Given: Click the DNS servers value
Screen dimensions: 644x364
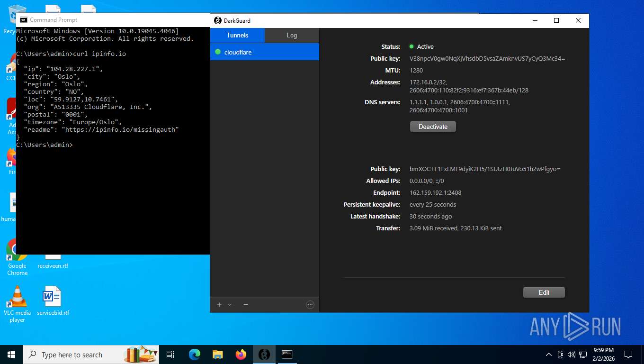Looking at the screenshot, I should [460, 106].
